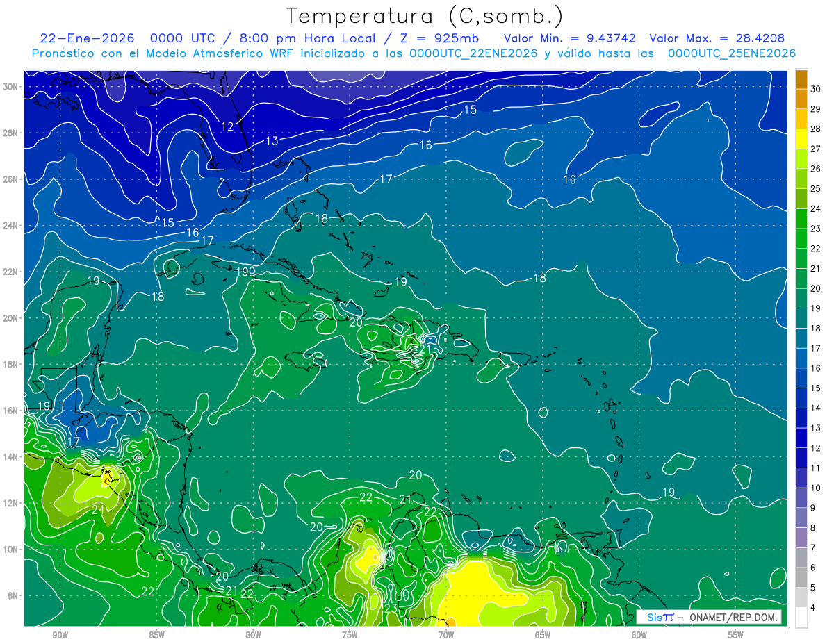Click the 'ONAMET/REP.DOM.' credit label

pos(732,617)
